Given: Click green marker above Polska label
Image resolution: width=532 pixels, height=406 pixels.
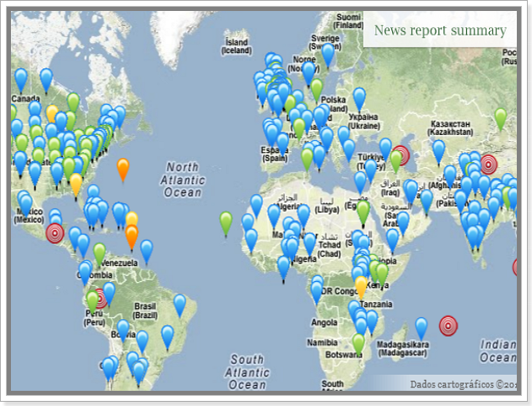Looking at the screenshot, I should (316, 89).
